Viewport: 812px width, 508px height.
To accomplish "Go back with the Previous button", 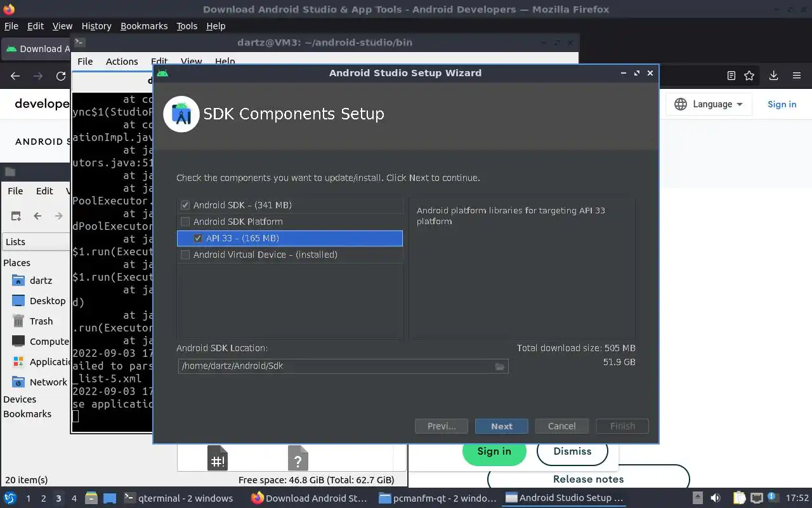I will click(x=442, y=426).
